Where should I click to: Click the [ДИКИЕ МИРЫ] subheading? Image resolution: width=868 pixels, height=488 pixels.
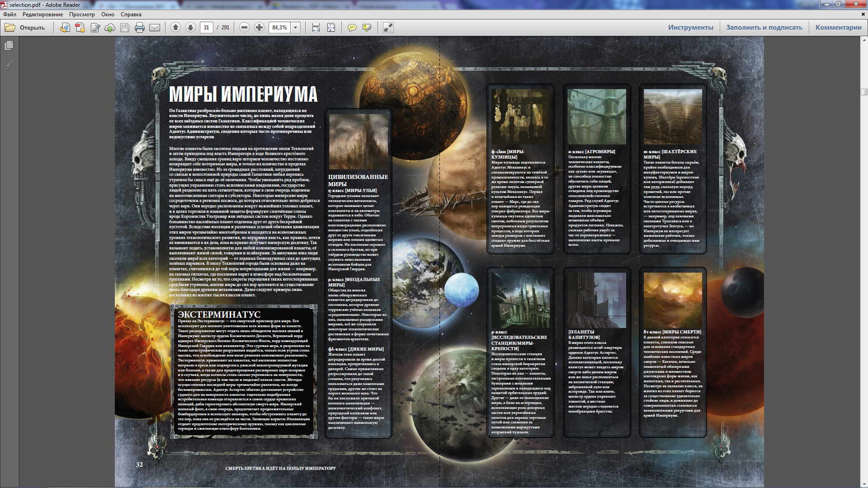(366, 349)
